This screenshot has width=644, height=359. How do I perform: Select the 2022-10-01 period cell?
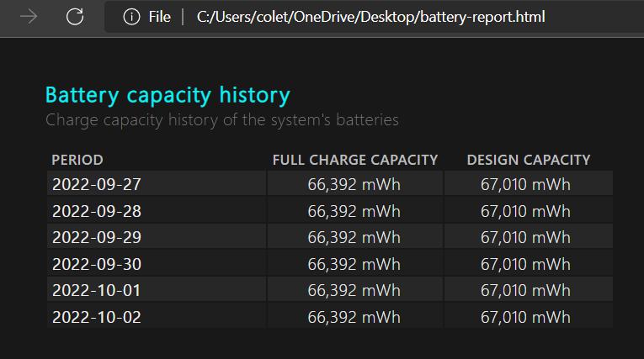[97, 291]
